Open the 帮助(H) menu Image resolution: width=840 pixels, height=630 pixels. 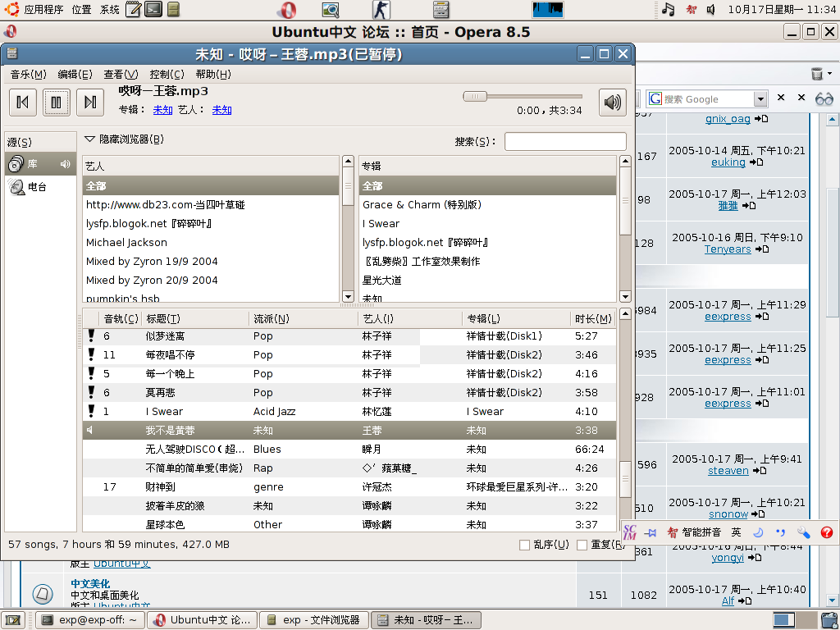click(x=213, y=74)
